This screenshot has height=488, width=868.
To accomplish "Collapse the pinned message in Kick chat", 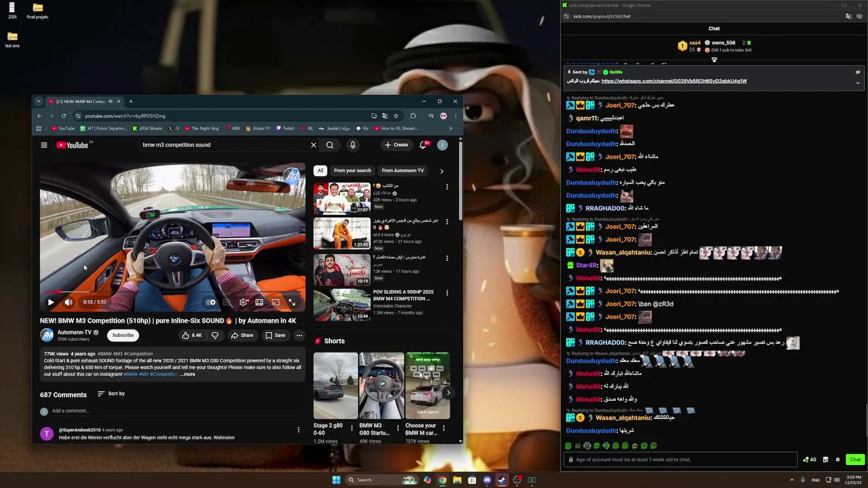I will coord(857,83).
